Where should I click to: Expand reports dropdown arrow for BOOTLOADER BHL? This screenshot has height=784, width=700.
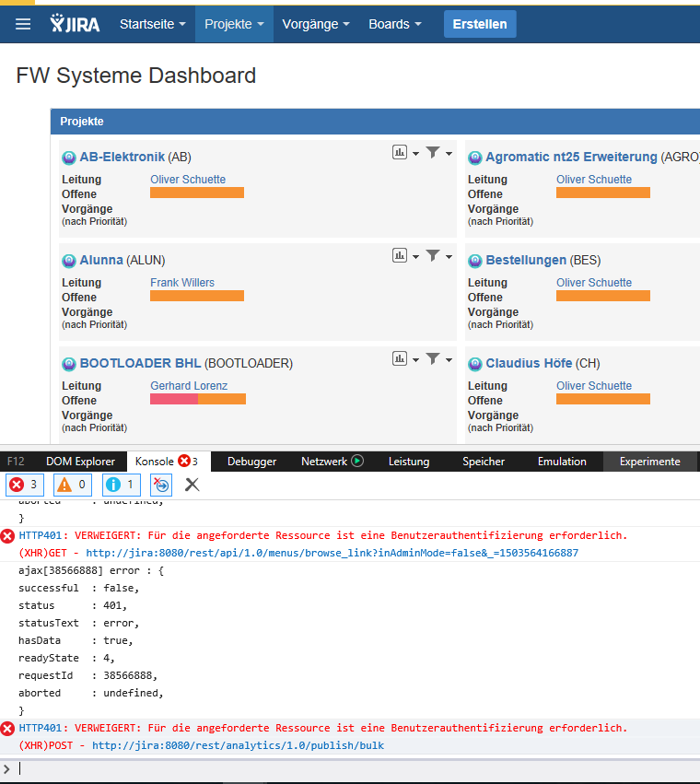[415, 360]
